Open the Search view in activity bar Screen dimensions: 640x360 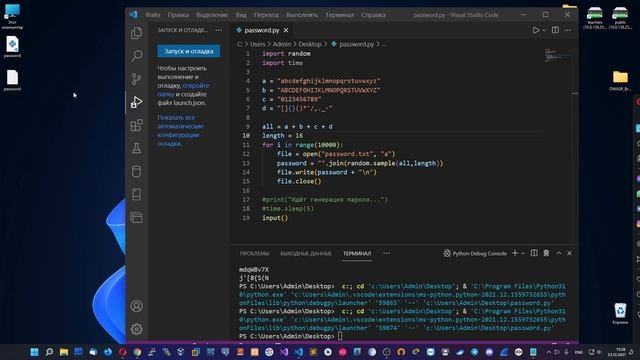click(x=137, y=56)
